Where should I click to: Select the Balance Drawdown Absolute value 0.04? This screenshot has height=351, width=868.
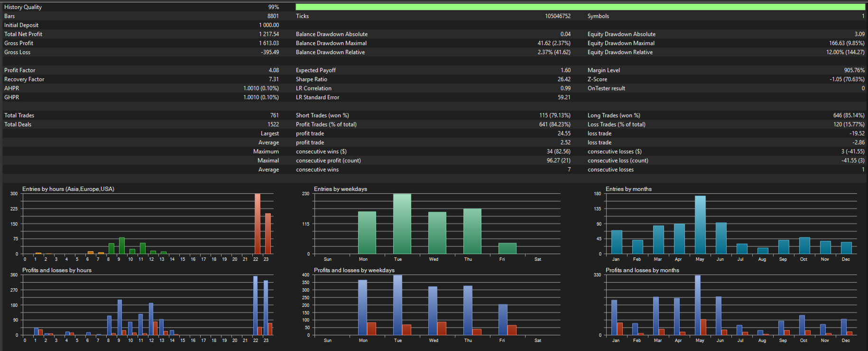pos(565,34)
